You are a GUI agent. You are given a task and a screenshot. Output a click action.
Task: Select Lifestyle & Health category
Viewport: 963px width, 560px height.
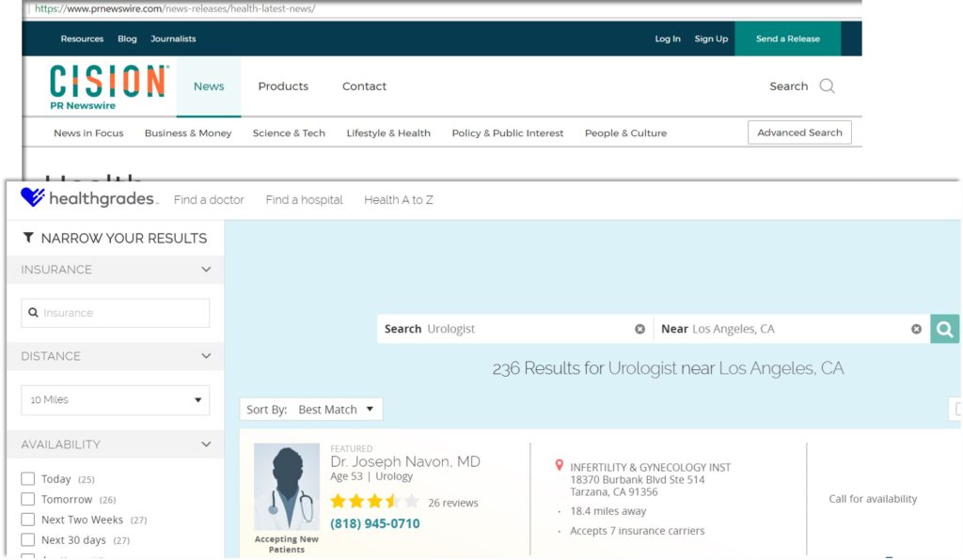[388, 133]
